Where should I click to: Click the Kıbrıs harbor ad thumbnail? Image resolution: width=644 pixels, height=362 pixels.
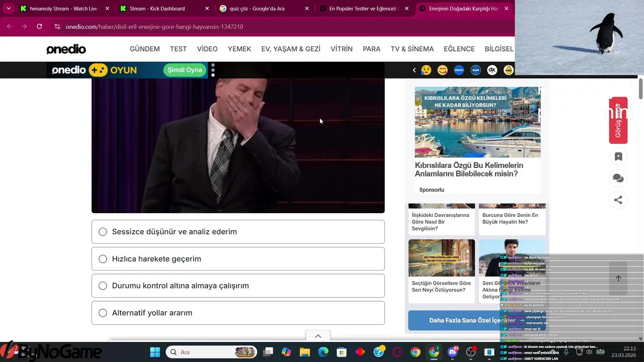pos(477,122)
